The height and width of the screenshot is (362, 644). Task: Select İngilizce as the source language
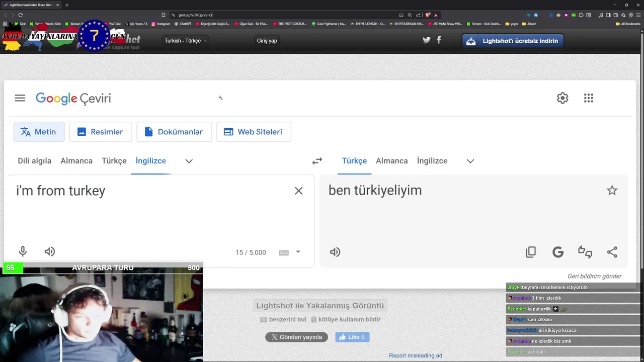151,161
